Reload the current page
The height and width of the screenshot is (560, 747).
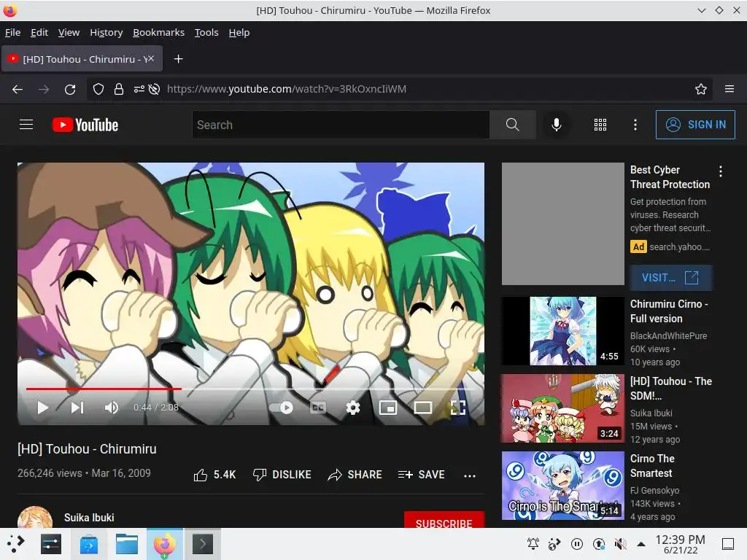[70, 89]
